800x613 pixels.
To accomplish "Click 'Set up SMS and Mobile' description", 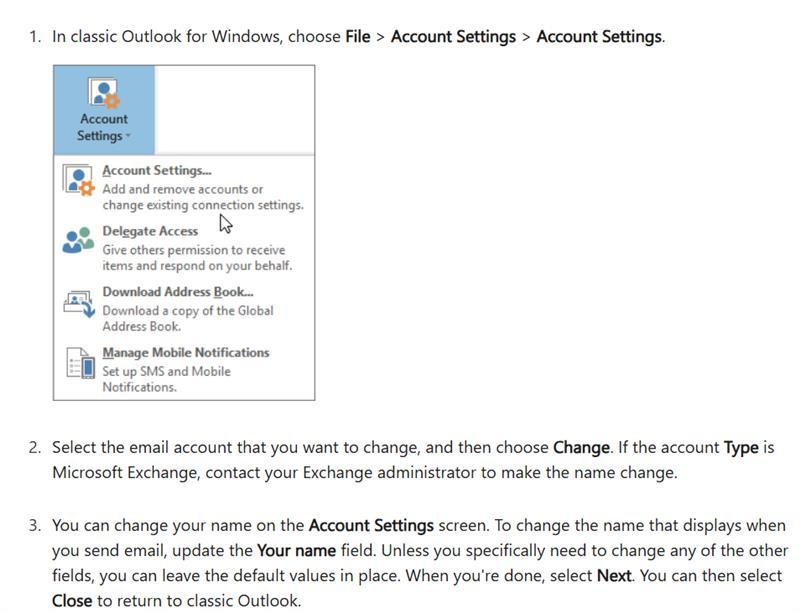I will [166, 372].
